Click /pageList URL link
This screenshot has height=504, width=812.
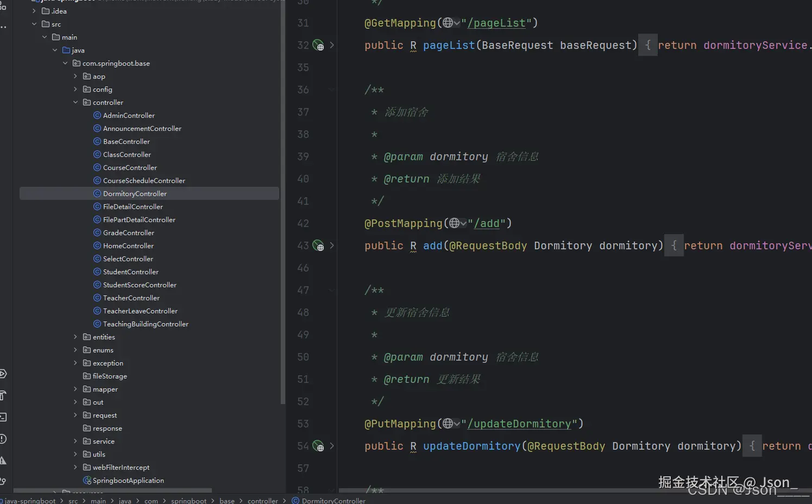tap(496, 23)
